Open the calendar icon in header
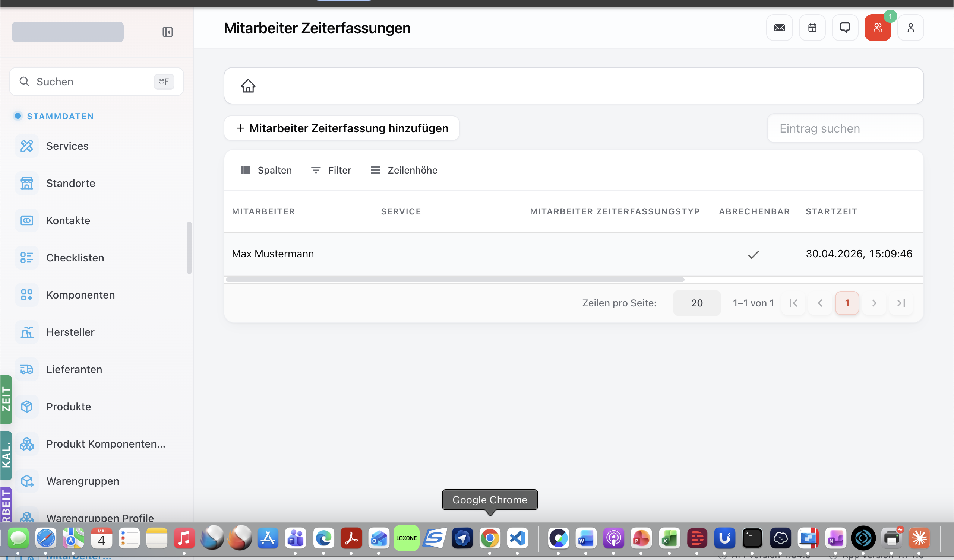This screenshot has height=560, width=954. 812,28
